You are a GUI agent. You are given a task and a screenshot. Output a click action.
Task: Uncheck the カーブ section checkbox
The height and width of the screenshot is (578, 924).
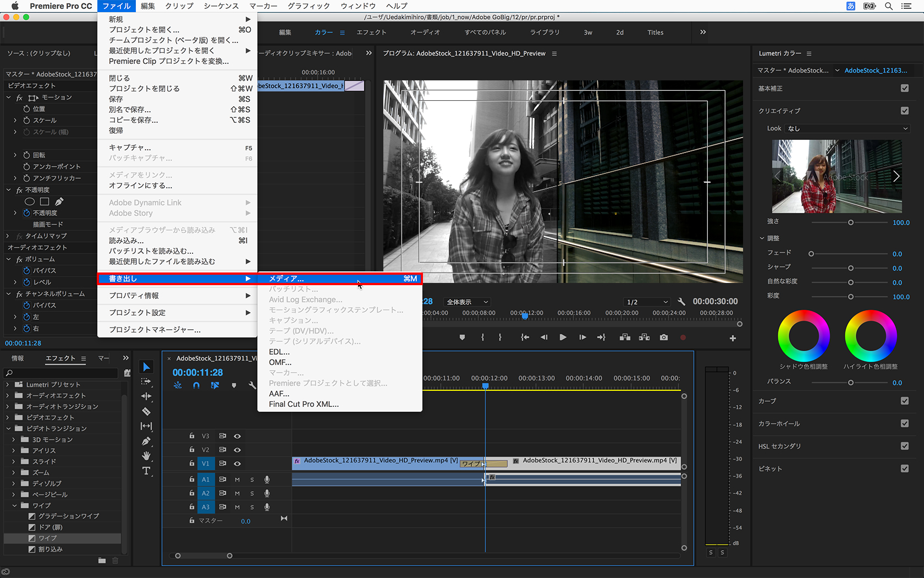904,401
